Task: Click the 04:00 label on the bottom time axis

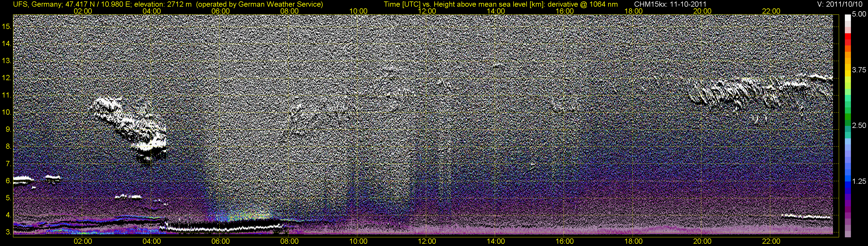Action: coord(152,241)
